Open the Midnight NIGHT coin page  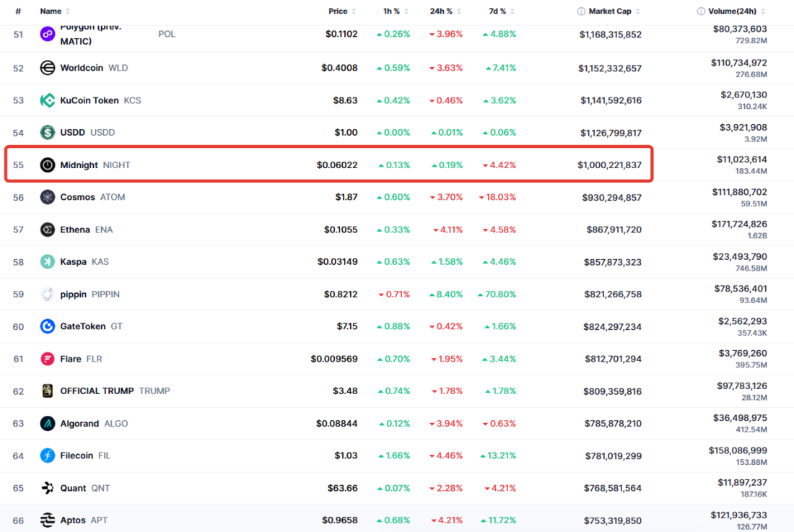click(79, 165)
